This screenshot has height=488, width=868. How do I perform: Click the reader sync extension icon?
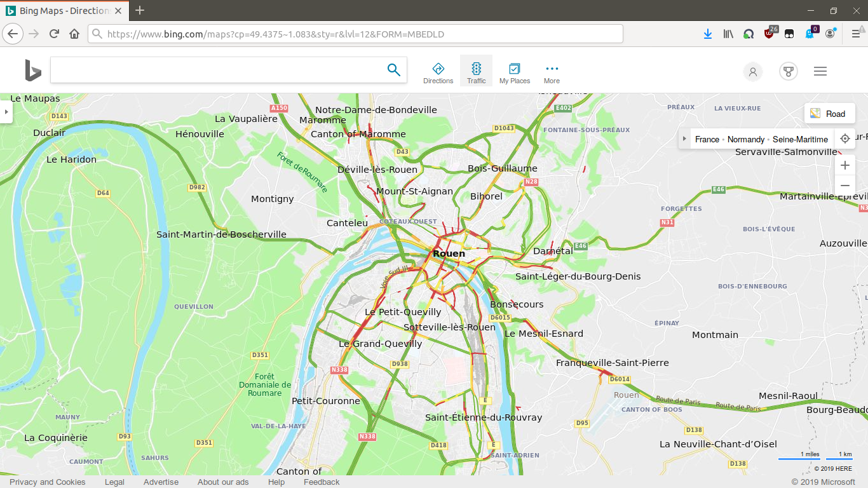click(x=749, y=34)
